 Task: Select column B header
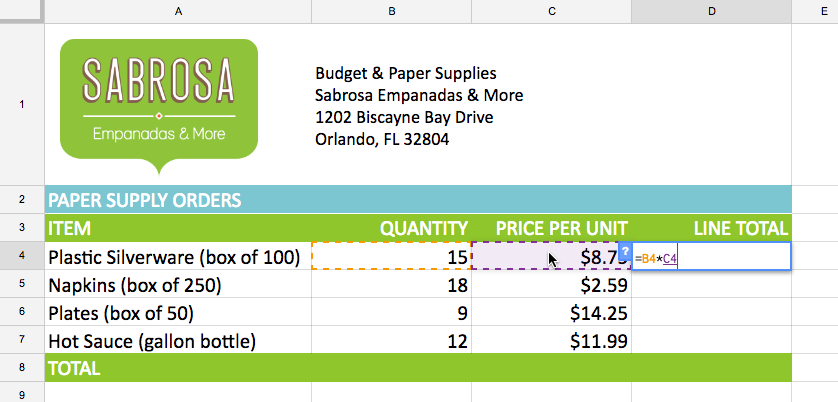pyautogui.click(x=391, y=11)
